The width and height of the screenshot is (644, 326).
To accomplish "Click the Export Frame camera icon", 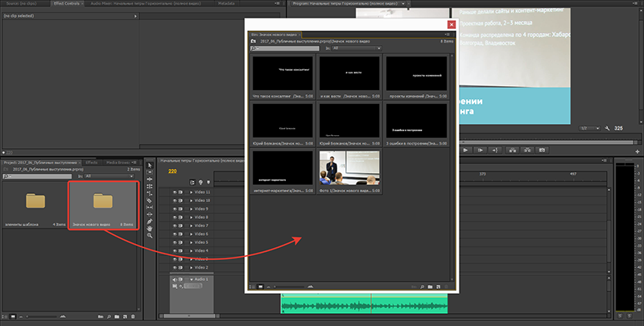I will [x=543, y=151].
